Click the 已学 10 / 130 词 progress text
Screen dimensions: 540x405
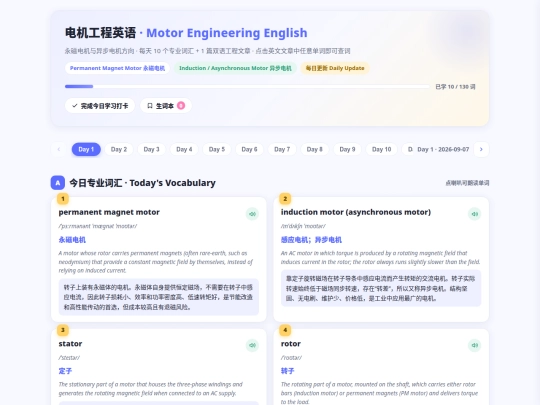pyautogui.click(x=455, y=87)
